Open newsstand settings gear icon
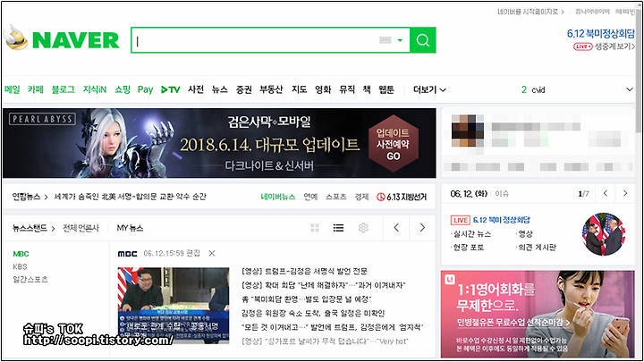The height and width of the screenshot is (362, 644). [363, 228]
